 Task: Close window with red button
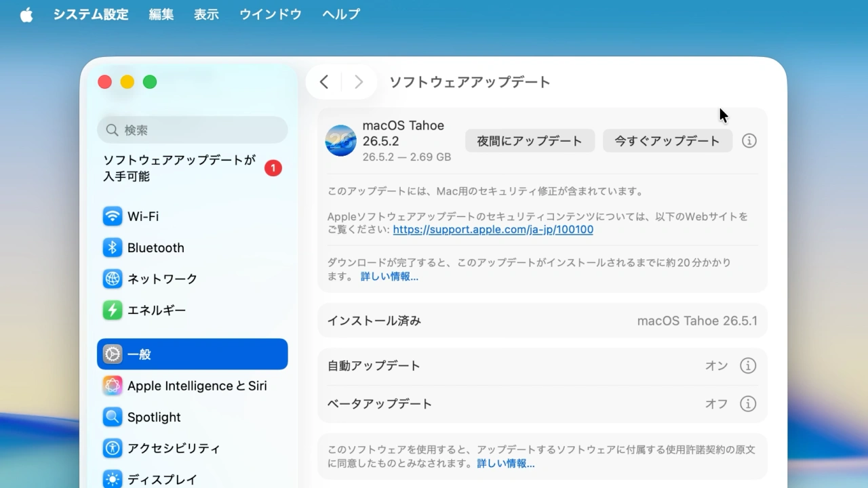pyautogui.click(x=104, y=82)
